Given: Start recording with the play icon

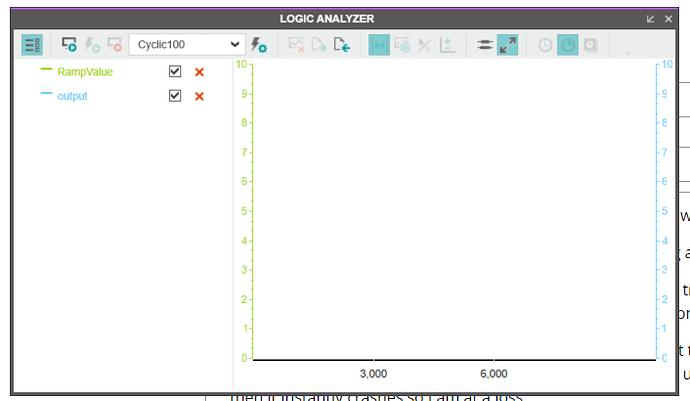Looking at the screenshot, I should pyautogui.click(x=69, y=45).
